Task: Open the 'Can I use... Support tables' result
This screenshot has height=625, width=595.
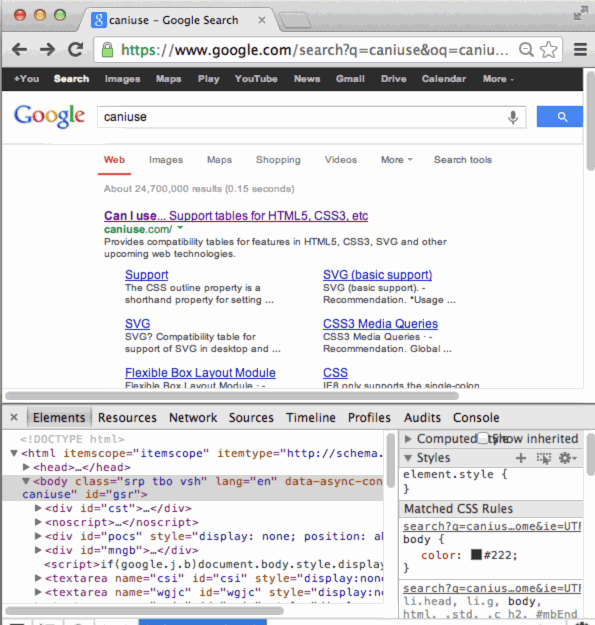Action: (x=236, y=216)
